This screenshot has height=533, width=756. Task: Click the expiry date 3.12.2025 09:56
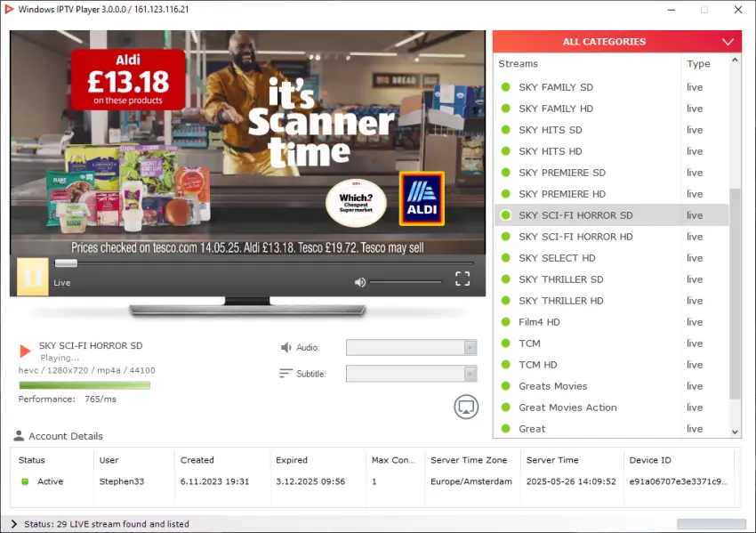tap(310, 481)
